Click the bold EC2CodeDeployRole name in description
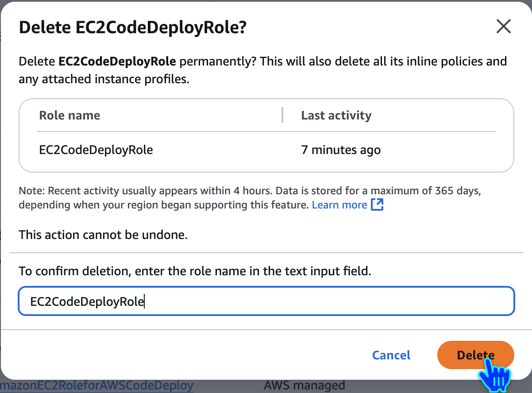The width and height of the screenshot is (532, 393). [117, 61]
